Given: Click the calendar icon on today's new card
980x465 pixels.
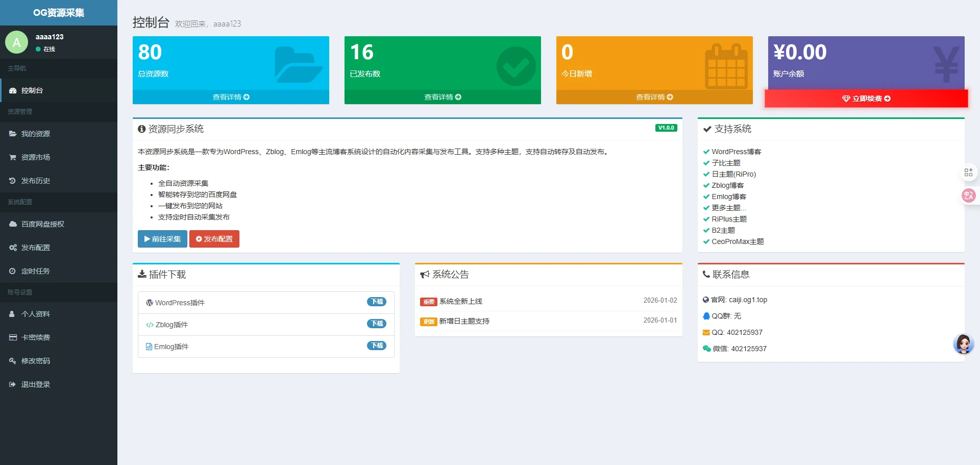Looking at the screenshot, I should (x=726, y=66).
